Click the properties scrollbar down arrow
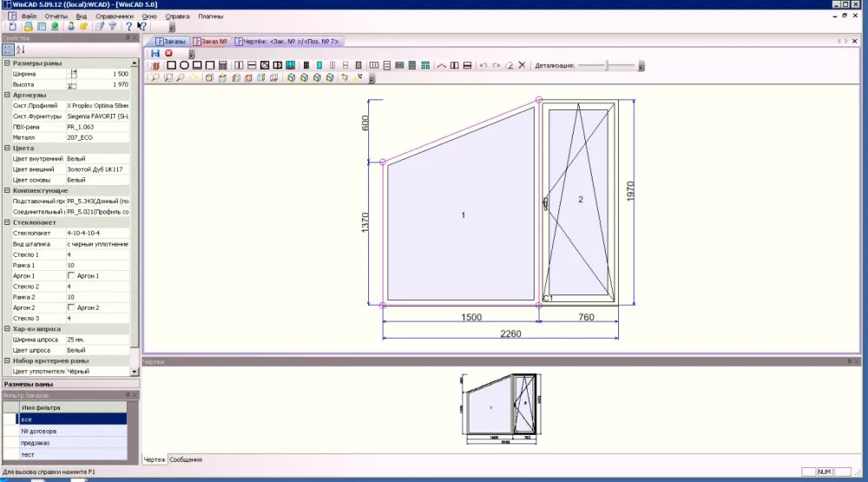The width and height of the screenshot is (868, 482). click(x=135, y=372)
